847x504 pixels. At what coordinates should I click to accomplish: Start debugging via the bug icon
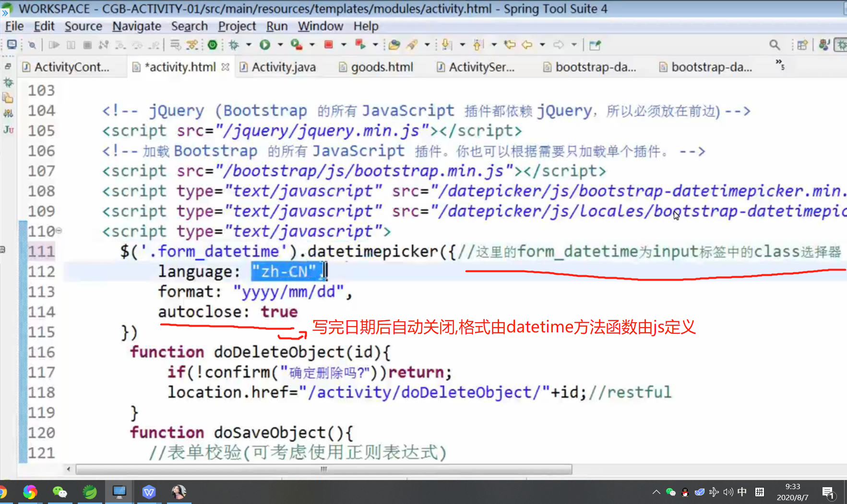click(235, 45)
